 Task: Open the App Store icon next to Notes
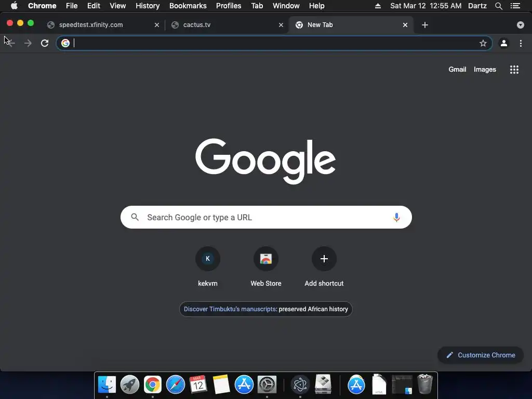tap(244, 385)
